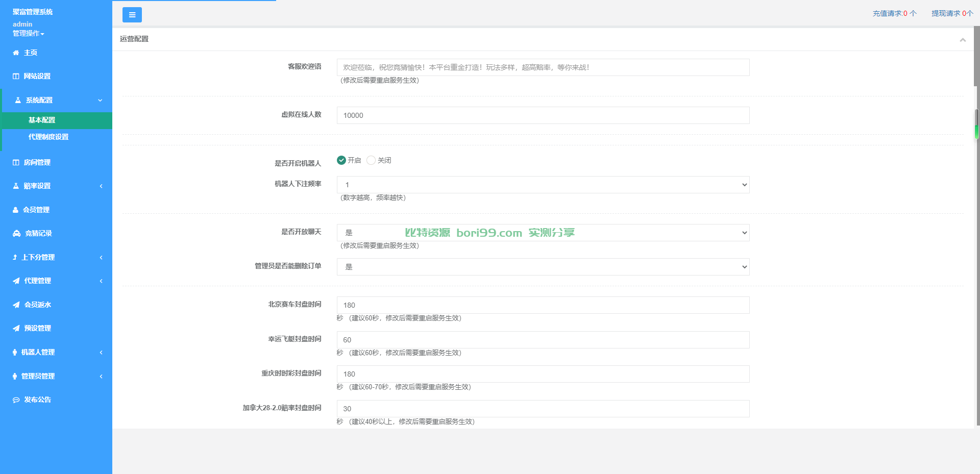Click the speech bubble icon beside 发布公告
This screenshot has height=474, width=980.
[16, 400]
